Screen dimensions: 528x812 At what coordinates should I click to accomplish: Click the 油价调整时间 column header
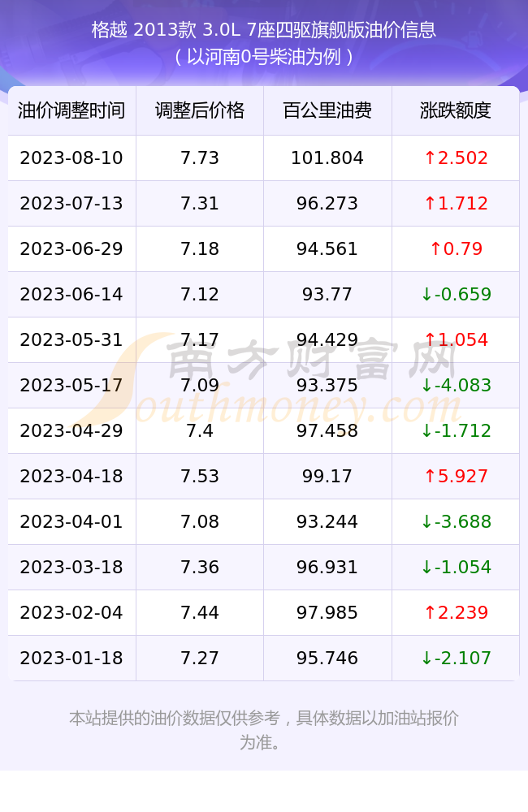tap(71, 110)
